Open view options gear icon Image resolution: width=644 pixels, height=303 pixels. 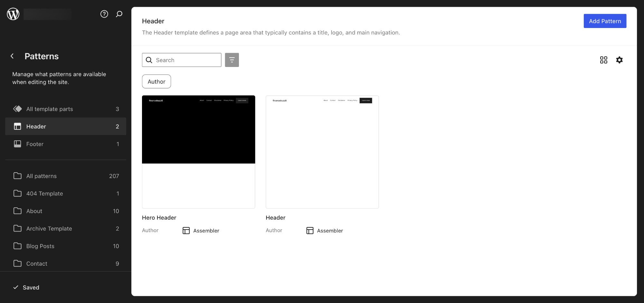pos(619,60)
